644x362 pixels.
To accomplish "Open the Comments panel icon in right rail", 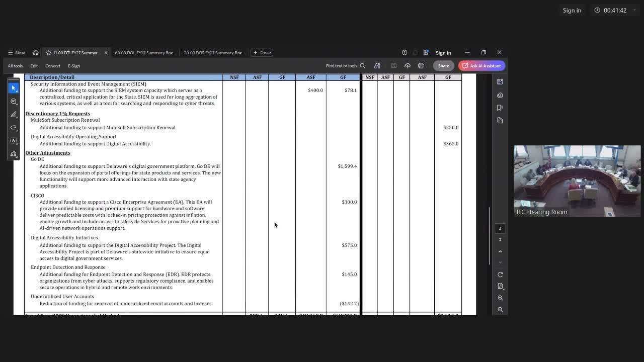I will coord(500,95).
